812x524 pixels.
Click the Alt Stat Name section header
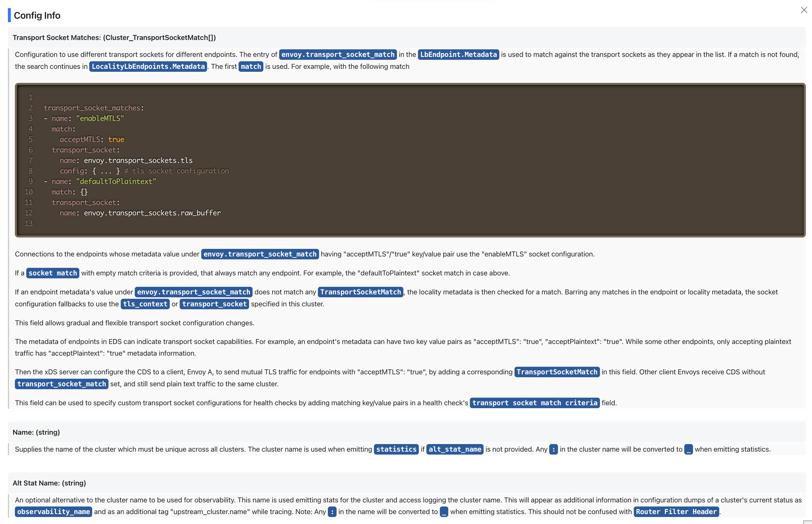49,483
